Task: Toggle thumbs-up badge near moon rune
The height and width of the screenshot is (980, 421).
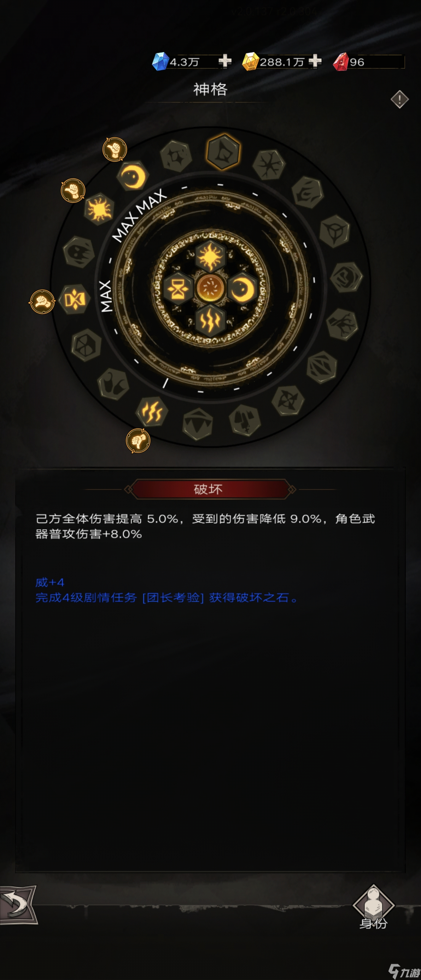Action: pyautogui.click(x=114, y=149)
